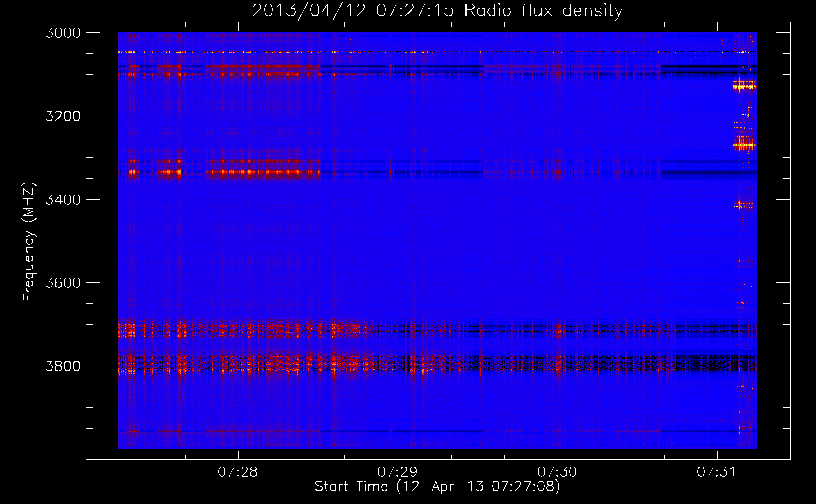
Task: Click the '07:29' time axis label
Action: pyautogui.click(x=398, y=472)
